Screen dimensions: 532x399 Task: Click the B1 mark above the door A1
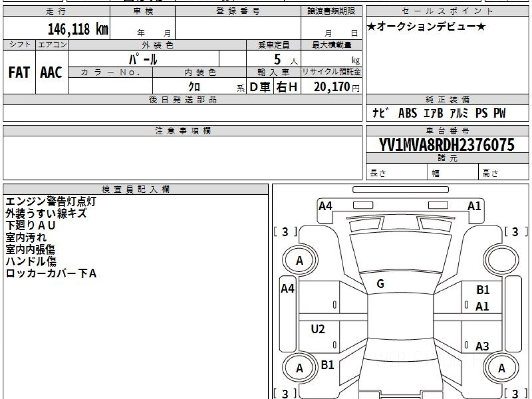coord(482,290)
